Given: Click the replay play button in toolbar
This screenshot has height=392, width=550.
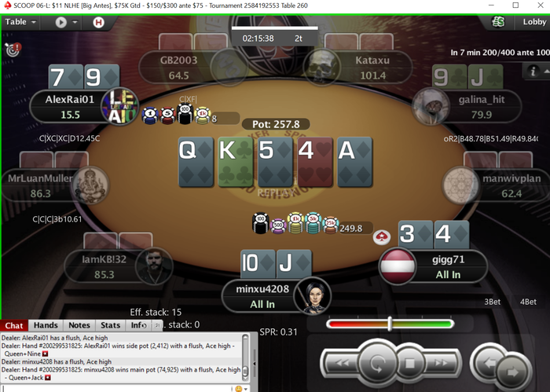Looking at the screenshot, I should coord(61,23).
